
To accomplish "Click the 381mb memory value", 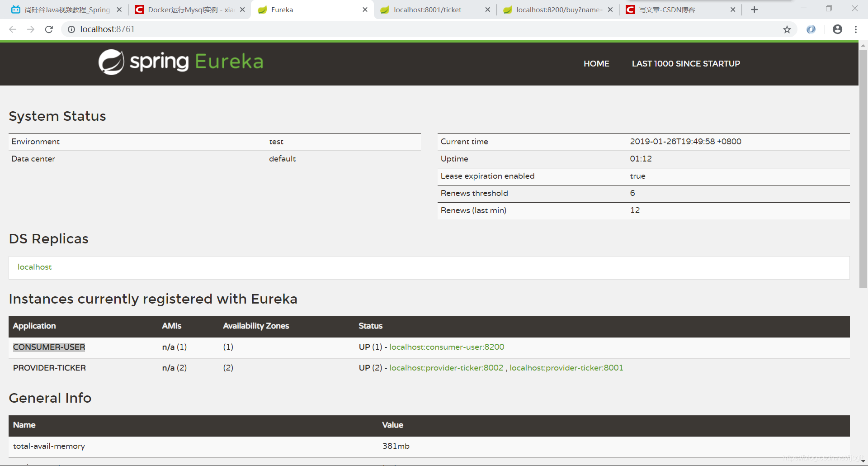I will (x=396, y=446).
